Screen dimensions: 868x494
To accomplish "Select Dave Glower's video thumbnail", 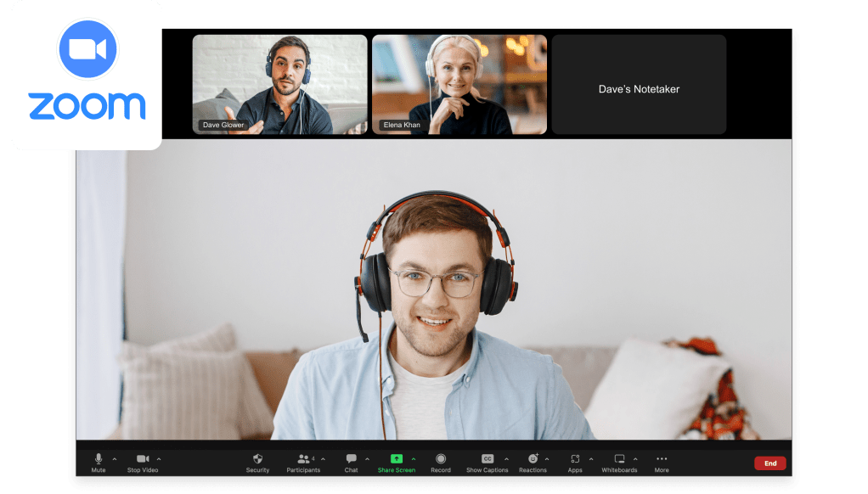I will 279,84.
